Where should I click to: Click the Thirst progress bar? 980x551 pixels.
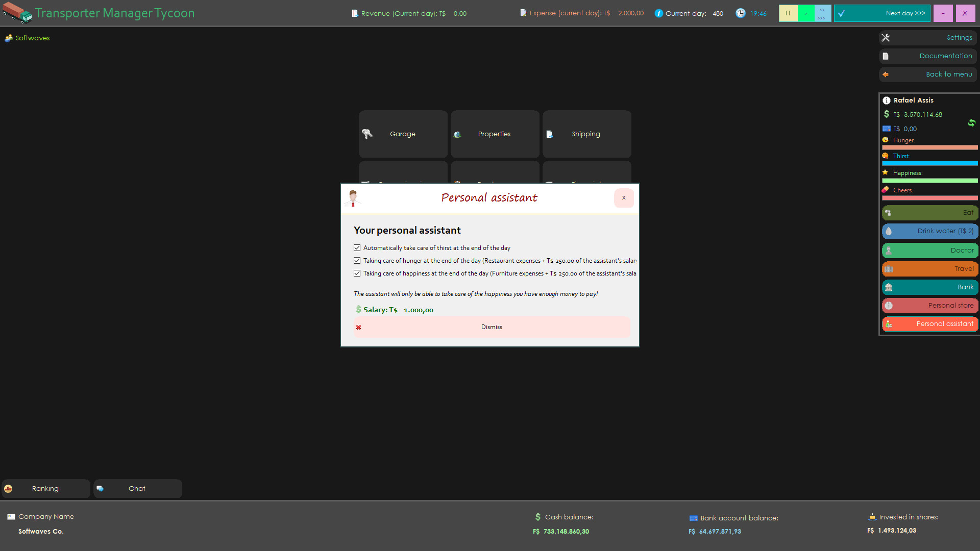[929, 163]
